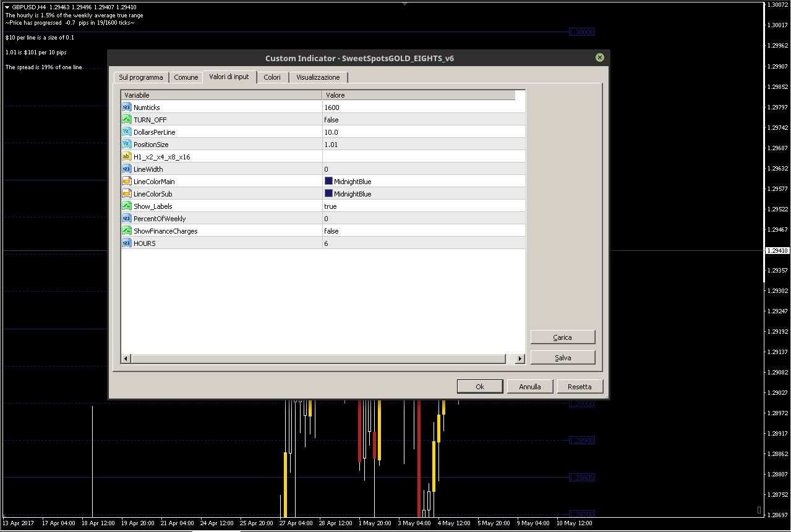Click the LineColorMain color type icon
This screenshot has width=791, height=532.
[126, 182]
